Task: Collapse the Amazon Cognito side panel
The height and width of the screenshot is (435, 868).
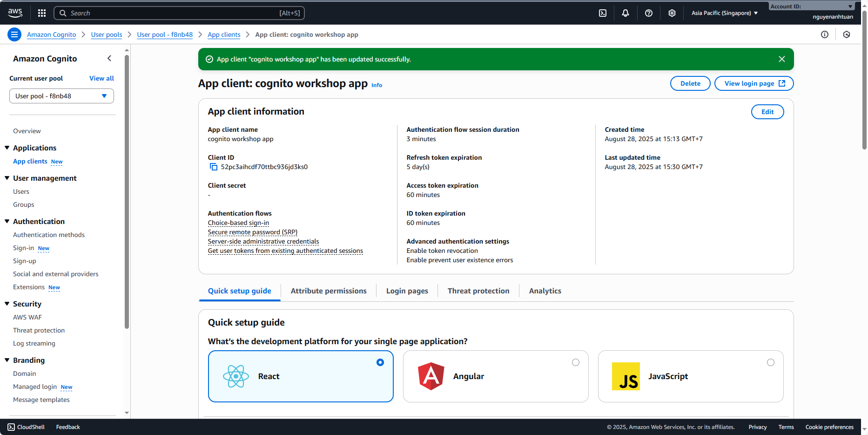Action: (109, 58)
